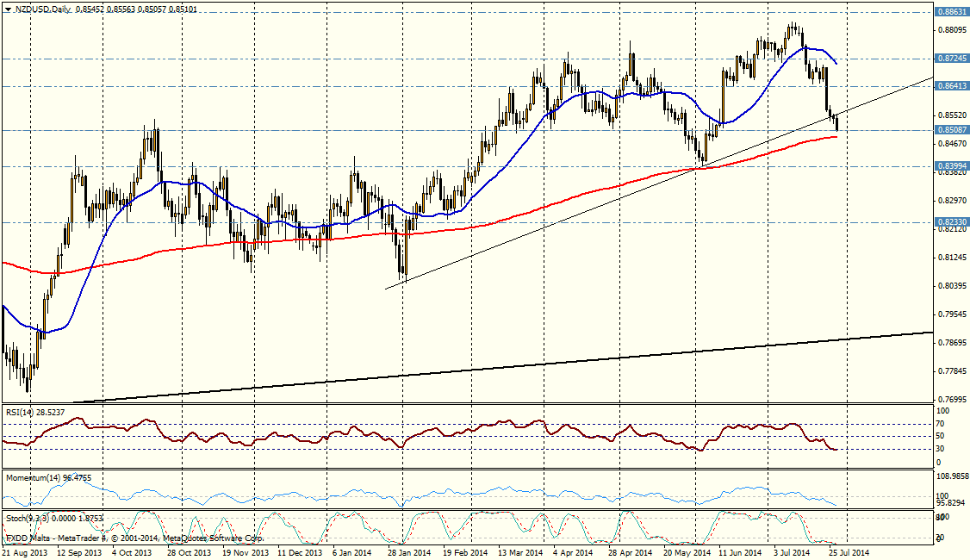Click the 21 Aug 2013 date label
Image resolution: width=970 pixels, height=560 pixels.
point(24,552)
